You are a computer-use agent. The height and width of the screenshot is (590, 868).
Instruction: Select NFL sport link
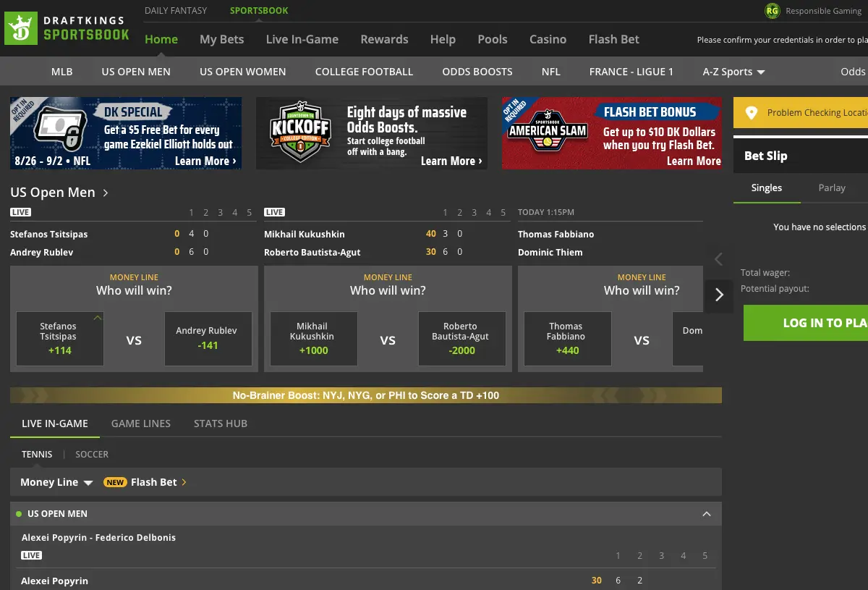click(551, 72)
